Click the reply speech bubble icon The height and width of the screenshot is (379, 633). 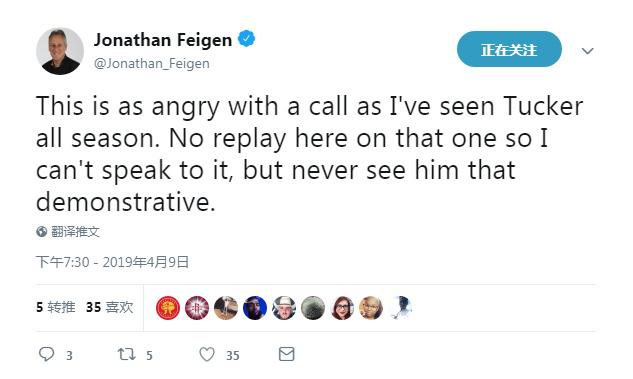point(46,354)
